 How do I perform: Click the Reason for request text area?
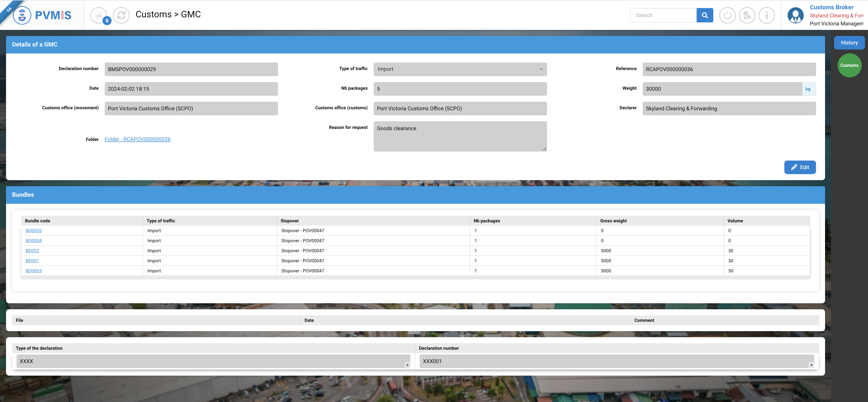click(x=460, y=136)
